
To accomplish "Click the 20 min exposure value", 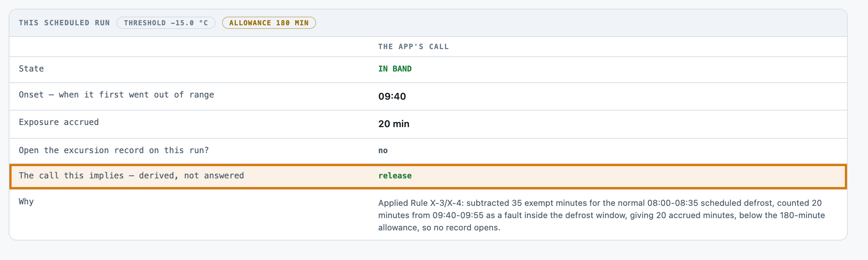I will 394,124.
